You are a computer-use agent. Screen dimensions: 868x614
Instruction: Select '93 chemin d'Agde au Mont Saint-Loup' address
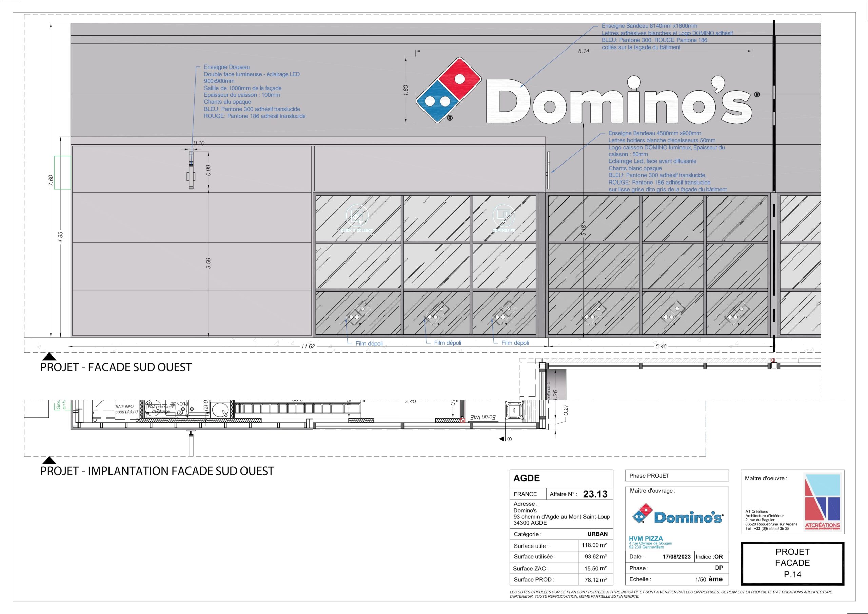pos(561,517)
